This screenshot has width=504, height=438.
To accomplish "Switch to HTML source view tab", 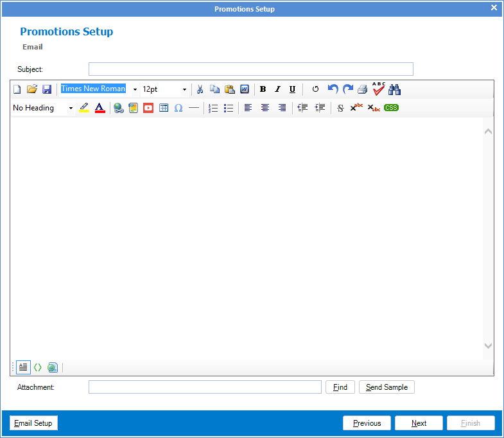I will click(37, 367).
